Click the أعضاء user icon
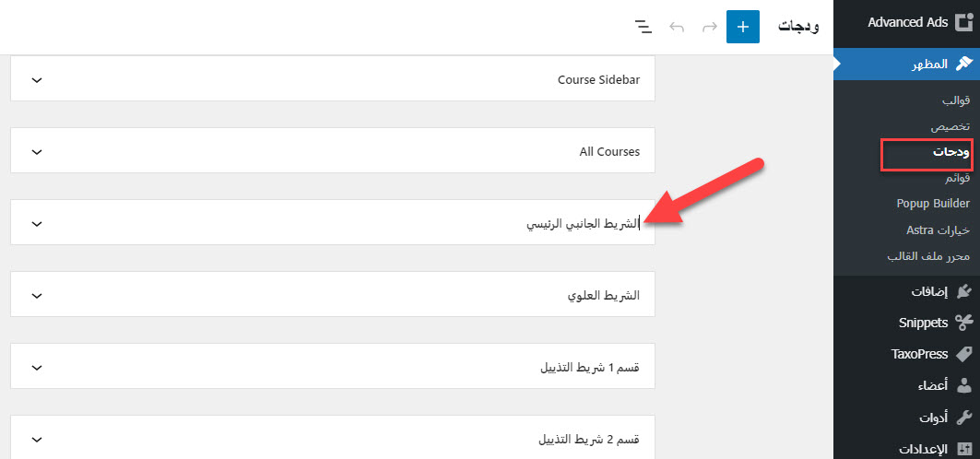The image size is (980, 459). pos(964,385)
